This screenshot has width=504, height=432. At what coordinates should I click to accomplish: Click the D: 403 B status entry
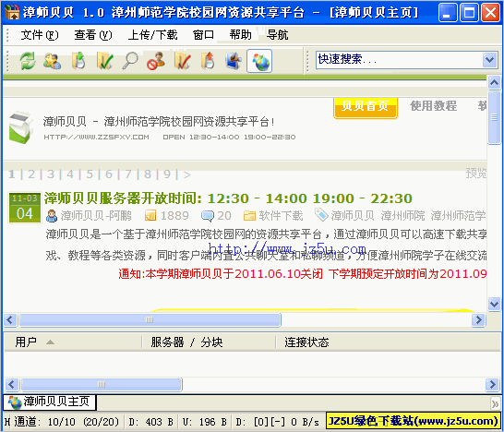coord(151,422)
